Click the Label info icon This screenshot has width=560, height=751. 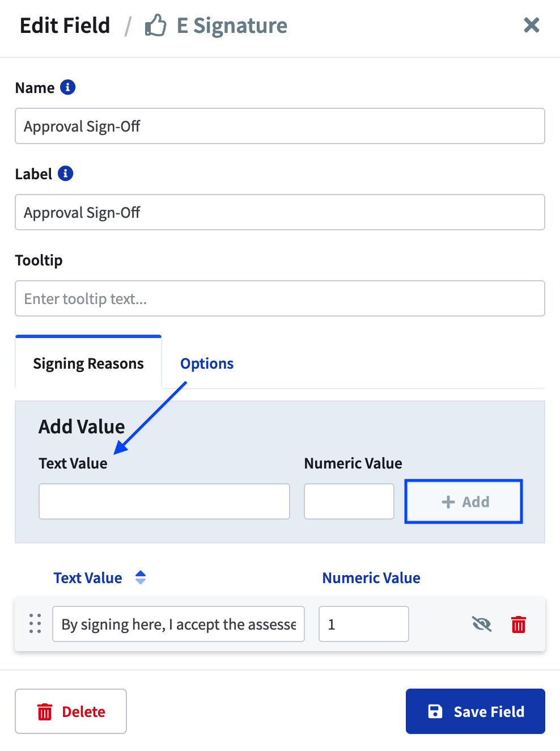pyautogui.click(x=65, y=174)
